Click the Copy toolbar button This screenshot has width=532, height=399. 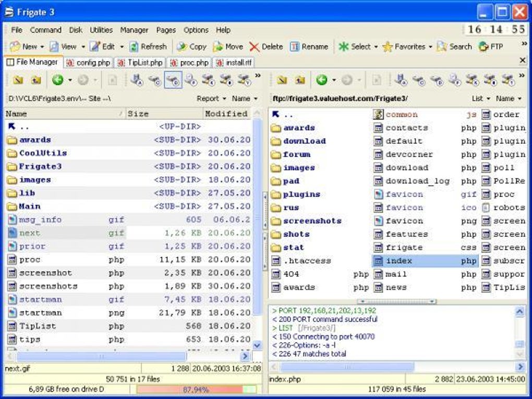(x=191, y=46)
